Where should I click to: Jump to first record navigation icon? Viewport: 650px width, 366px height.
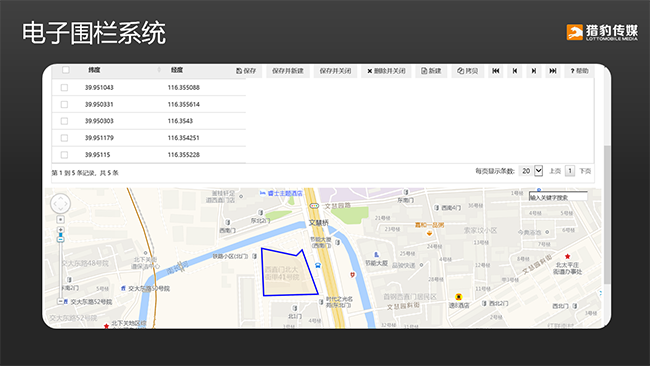pyautogui.click(x=495, y=71)
